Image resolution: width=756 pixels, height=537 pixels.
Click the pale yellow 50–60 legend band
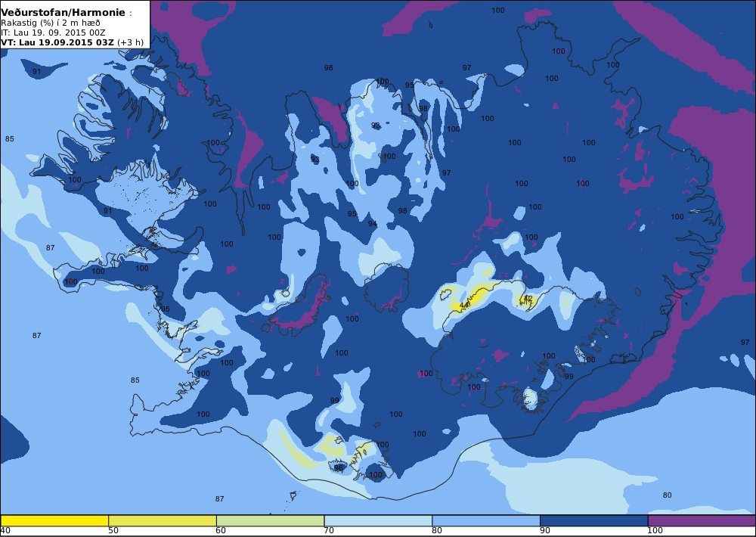pos(162,520)
